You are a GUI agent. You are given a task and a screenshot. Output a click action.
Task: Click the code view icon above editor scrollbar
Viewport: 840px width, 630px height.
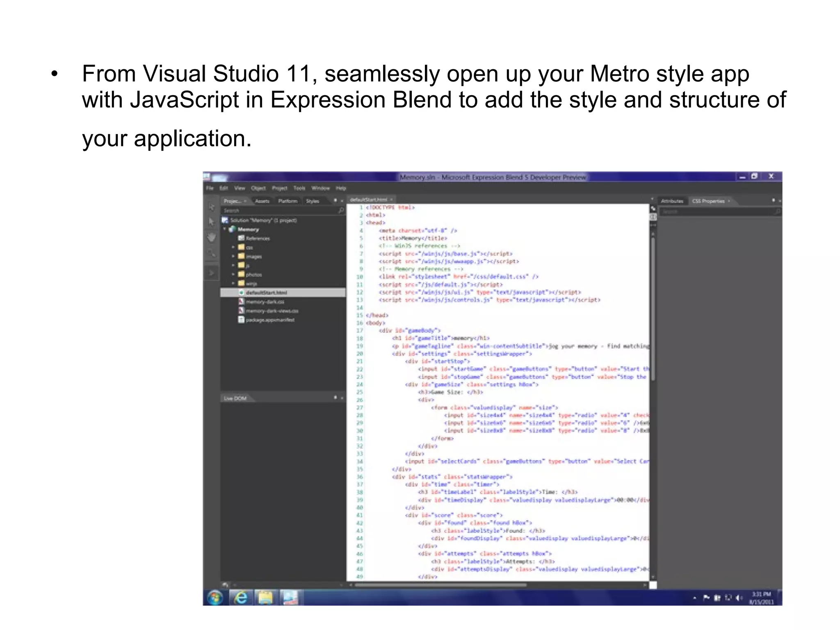(x=653, y=217)
